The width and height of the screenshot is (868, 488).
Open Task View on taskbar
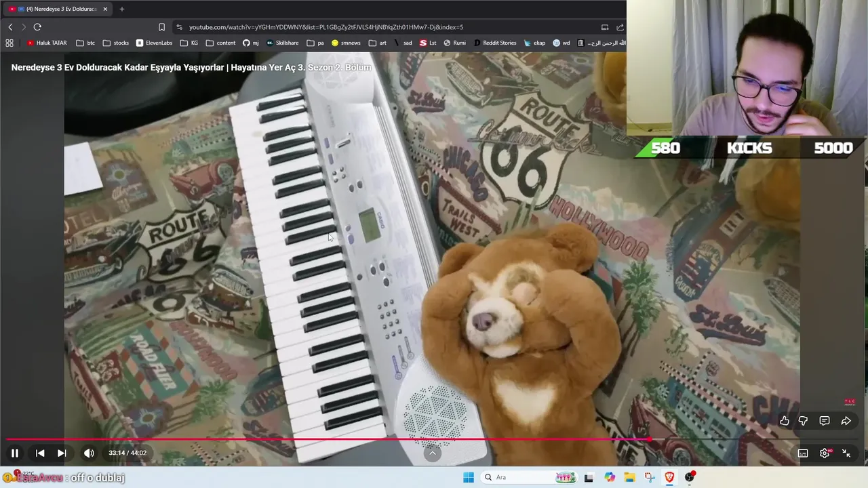[589, 477]
